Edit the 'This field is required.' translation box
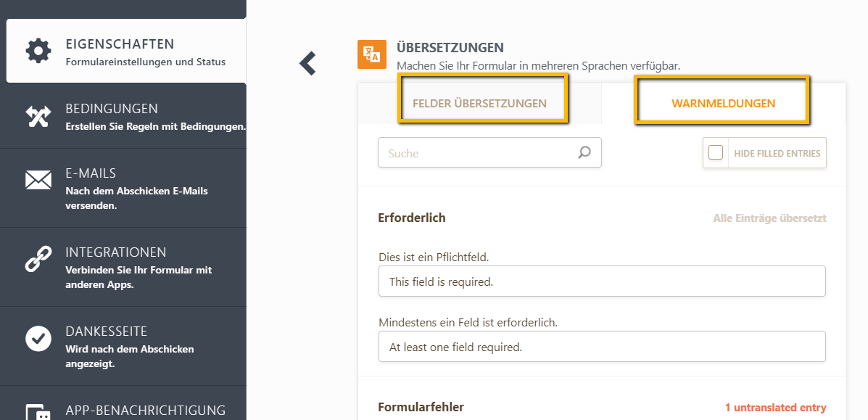This screenshot has width=868, height=420. click(601, 281)
